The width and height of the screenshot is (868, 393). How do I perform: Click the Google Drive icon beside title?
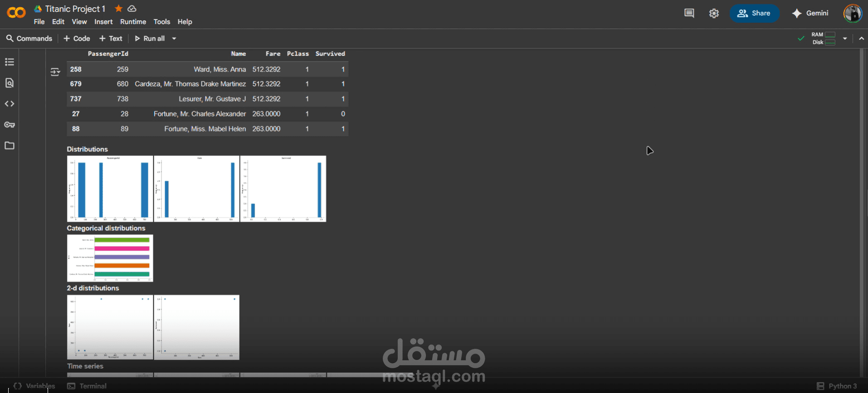point(38,9)
